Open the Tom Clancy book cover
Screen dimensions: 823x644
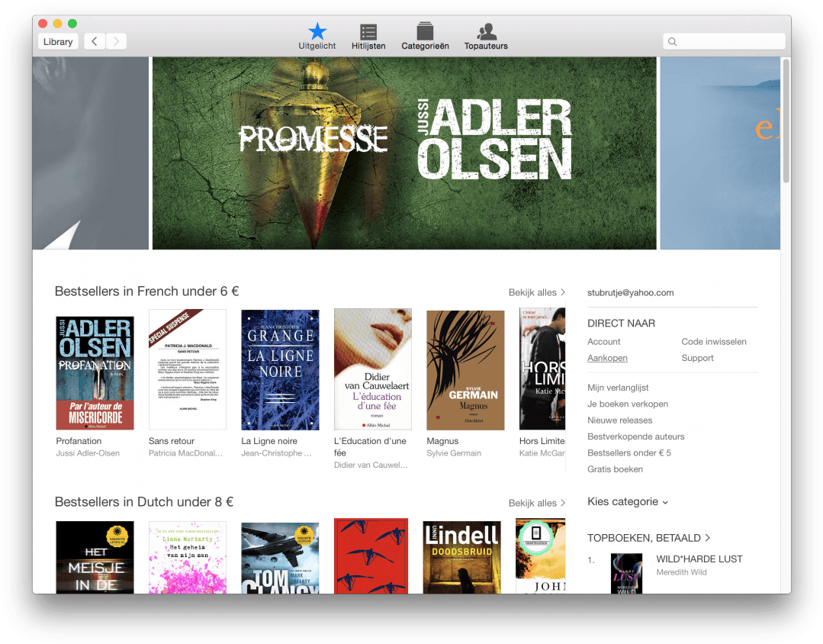280,558
